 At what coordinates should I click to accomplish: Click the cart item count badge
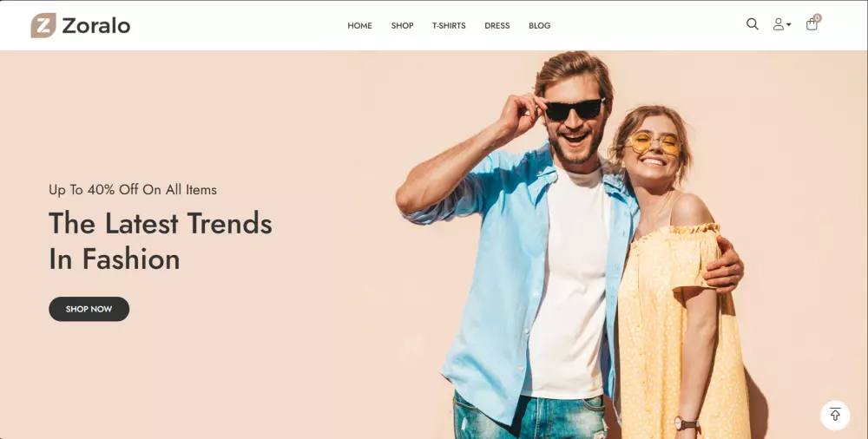(x=818, y=17)
